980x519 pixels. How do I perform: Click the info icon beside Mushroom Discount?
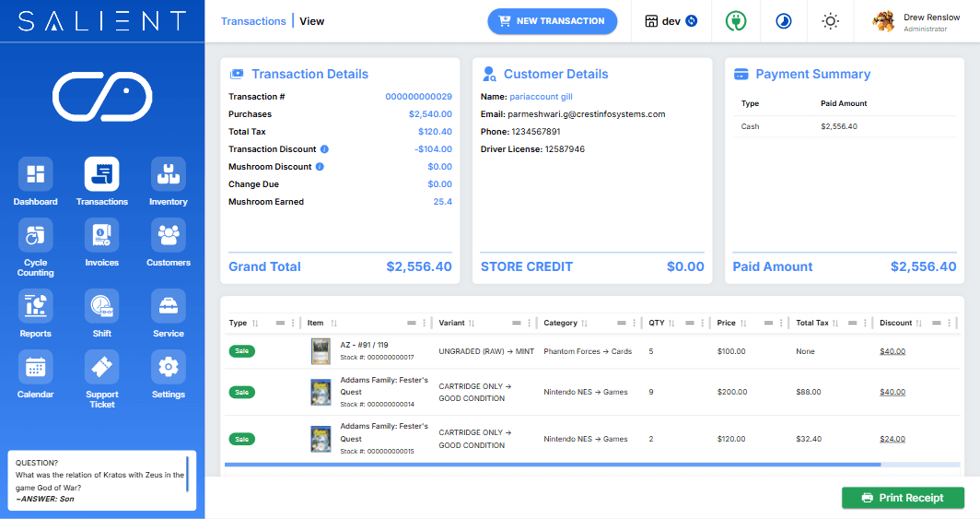[x=320, y=167]
